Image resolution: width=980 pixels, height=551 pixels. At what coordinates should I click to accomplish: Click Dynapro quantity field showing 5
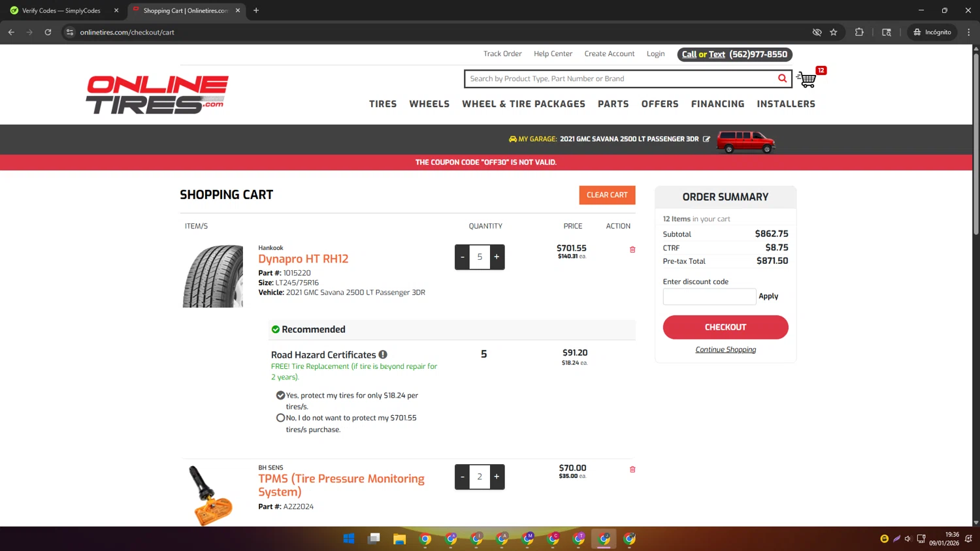pos(480,257)
